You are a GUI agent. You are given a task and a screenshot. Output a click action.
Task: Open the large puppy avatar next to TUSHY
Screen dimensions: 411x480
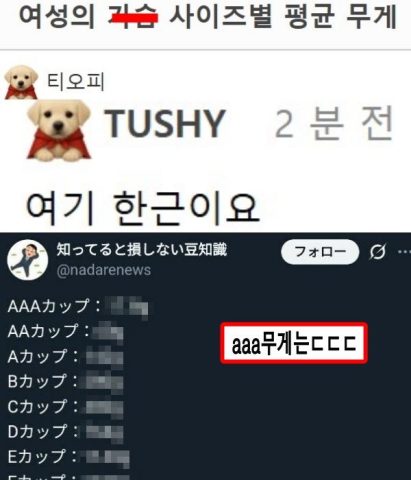point(59,130)
